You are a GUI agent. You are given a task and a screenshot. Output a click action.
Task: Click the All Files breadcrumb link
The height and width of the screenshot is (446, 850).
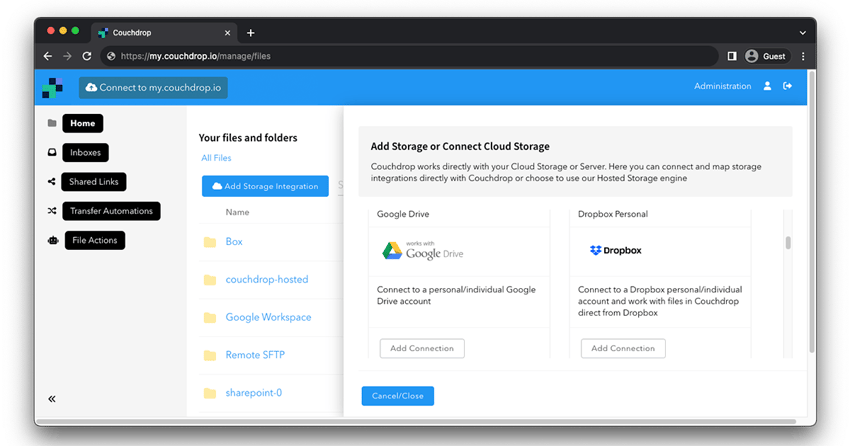coord(216,158)
